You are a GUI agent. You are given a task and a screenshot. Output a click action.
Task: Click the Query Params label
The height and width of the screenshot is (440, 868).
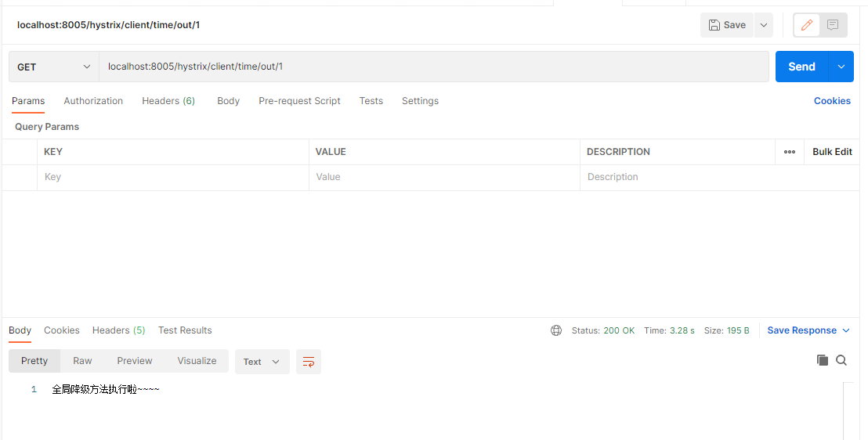coord(47,127)
